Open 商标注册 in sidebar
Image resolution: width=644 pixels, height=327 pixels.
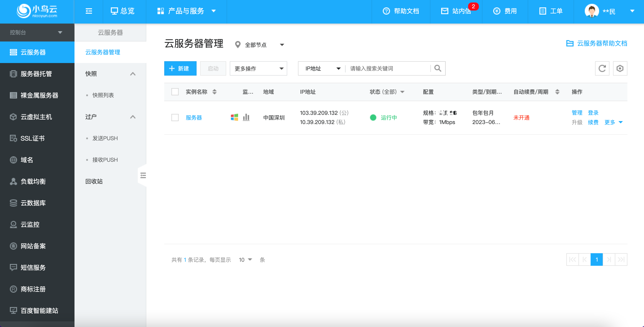(x=37, y=289)
